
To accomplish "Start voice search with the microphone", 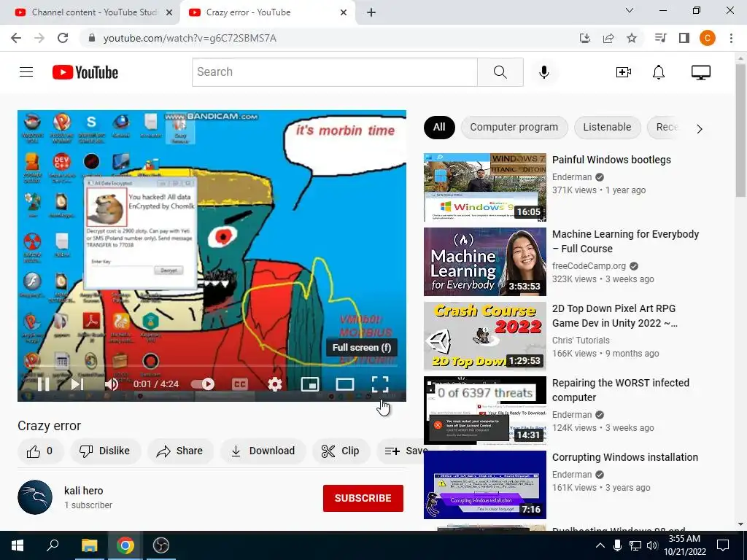I will (543, 72).
